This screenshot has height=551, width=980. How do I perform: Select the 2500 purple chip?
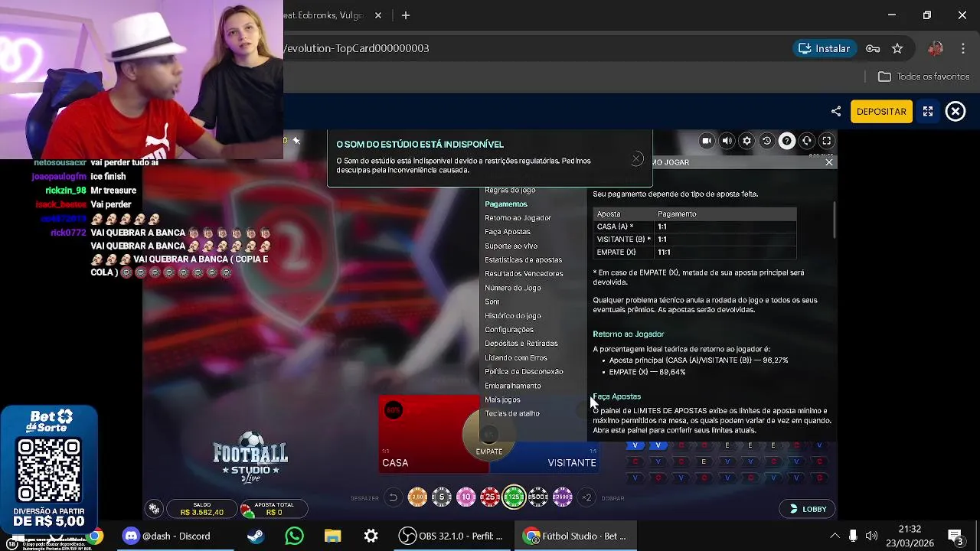(563, 497)
